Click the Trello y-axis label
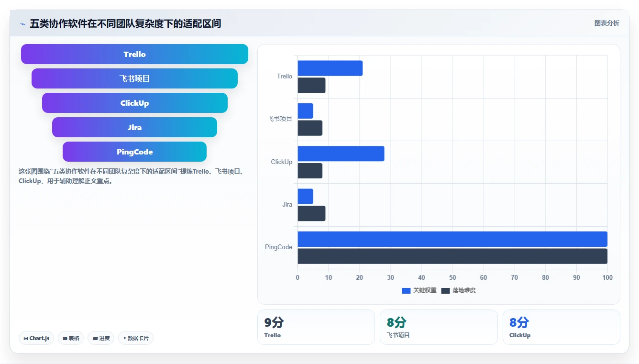The height and width of the screenshot is (364, 639). pyautogui.click(x=285, y=77)
